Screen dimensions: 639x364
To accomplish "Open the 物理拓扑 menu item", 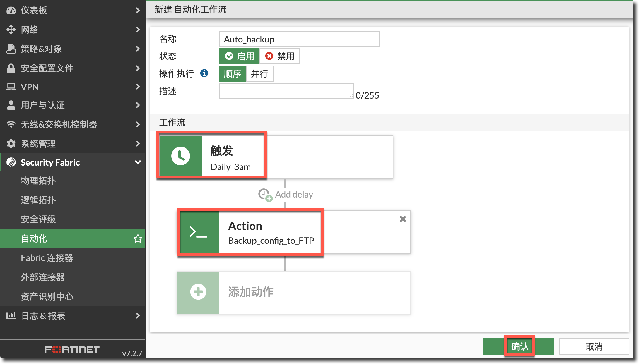I will pyautogui.click(x=38, y=181).
